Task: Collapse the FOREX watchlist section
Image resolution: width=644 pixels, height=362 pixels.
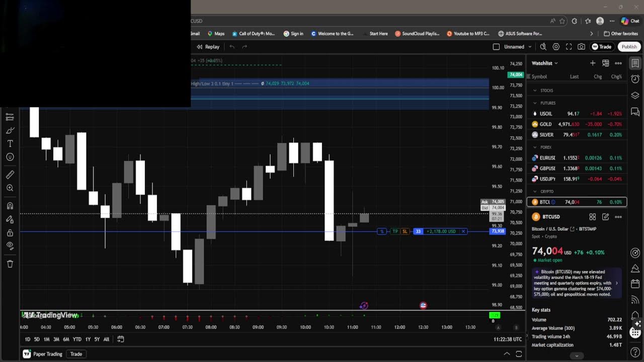Action: tap(535, 147)
